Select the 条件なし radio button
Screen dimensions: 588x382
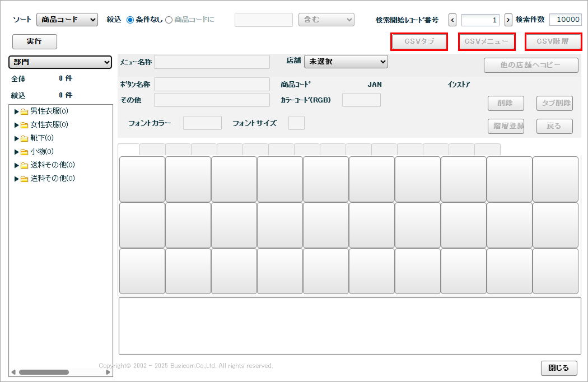(x=130, y=20)
